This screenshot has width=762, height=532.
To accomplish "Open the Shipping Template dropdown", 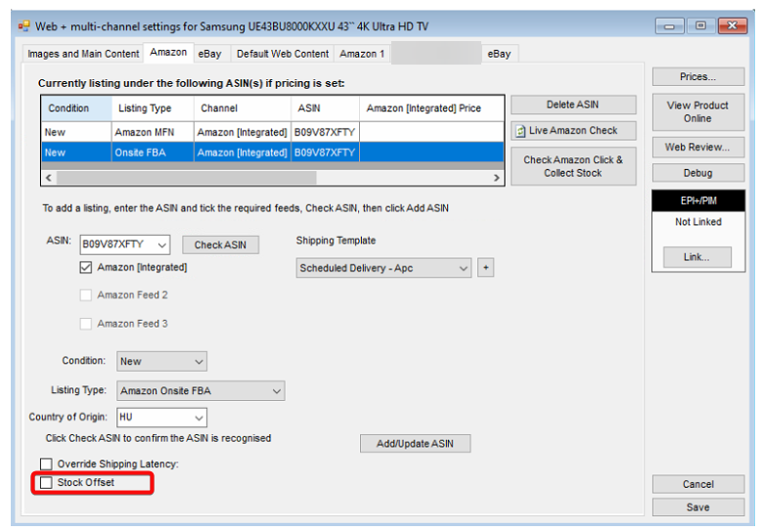I will click(x=463, y=268).
